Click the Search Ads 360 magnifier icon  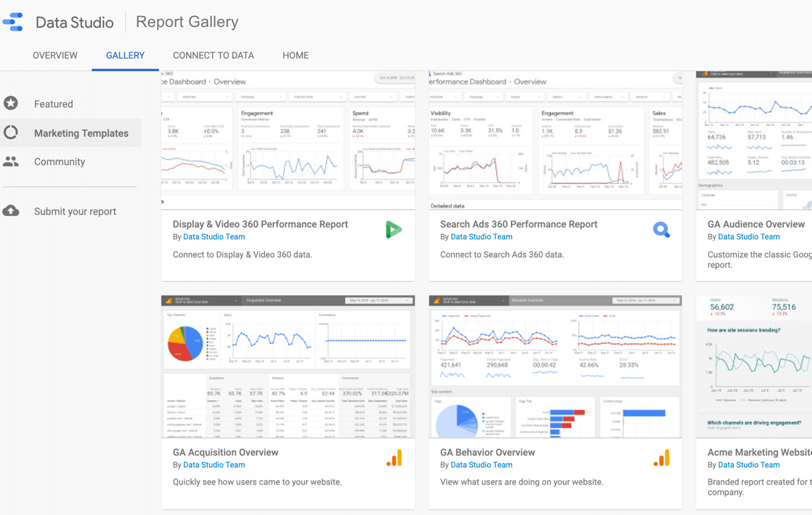point(661,230)
